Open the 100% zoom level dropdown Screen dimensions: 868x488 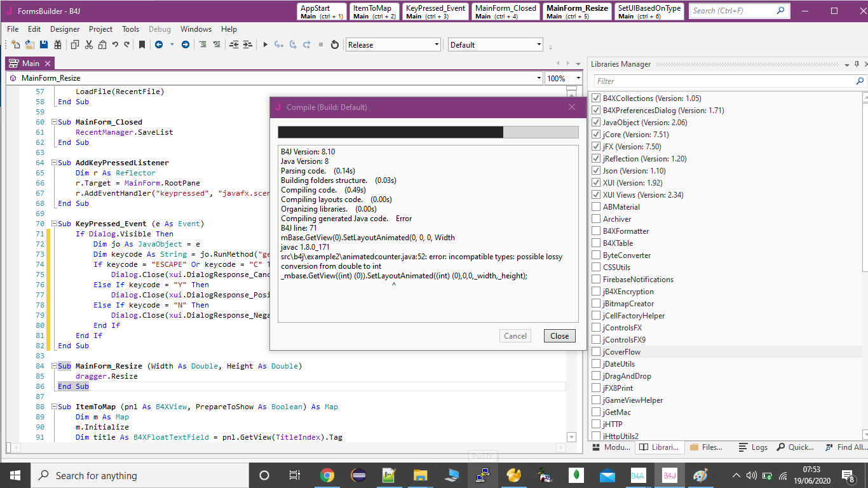coord(578,78)
